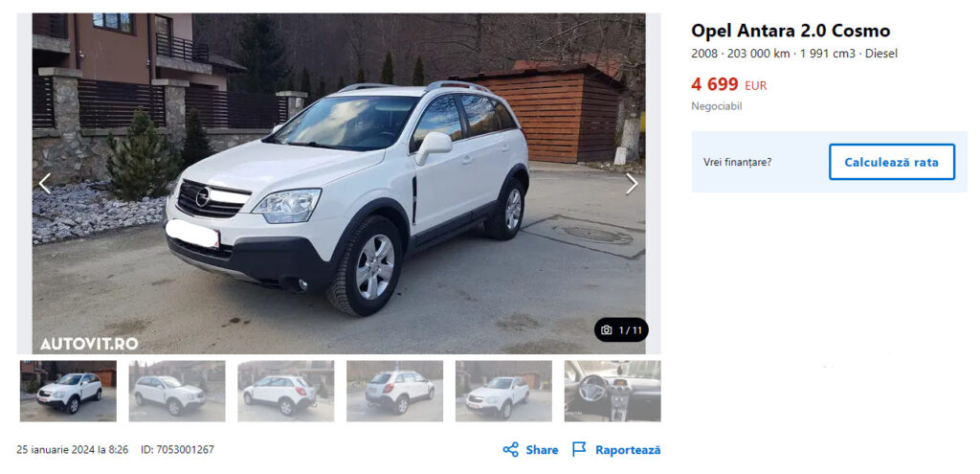This screenshot has height=474, width=980.
Task: Select the fourth thumbnail showing rear view
Action: [394, 391]
